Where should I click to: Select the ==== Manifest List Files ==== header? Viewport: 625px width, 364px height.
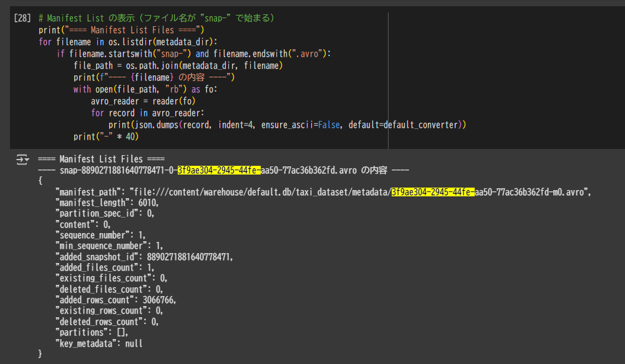click(x=100, y=158)
